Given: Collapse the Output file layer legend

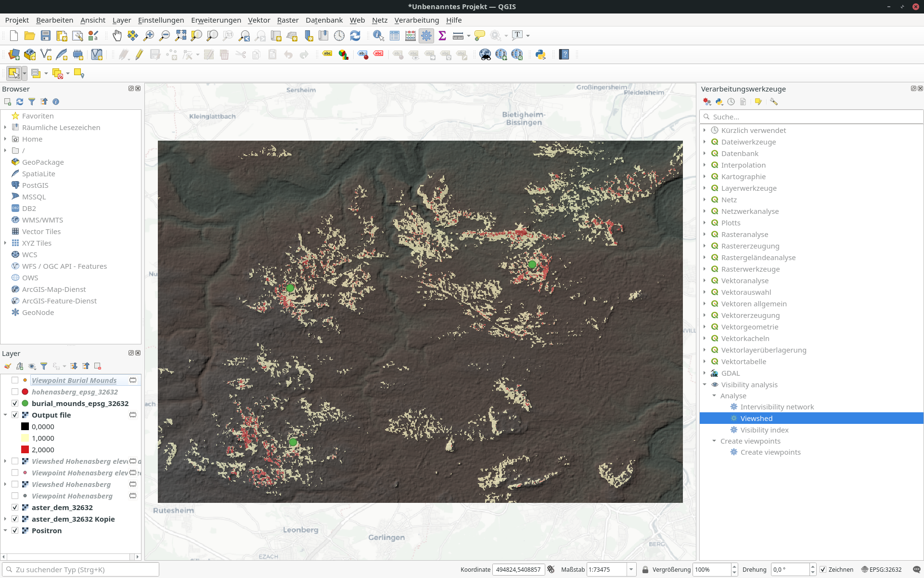Looking at the screenshot, I should click(5, 415).
